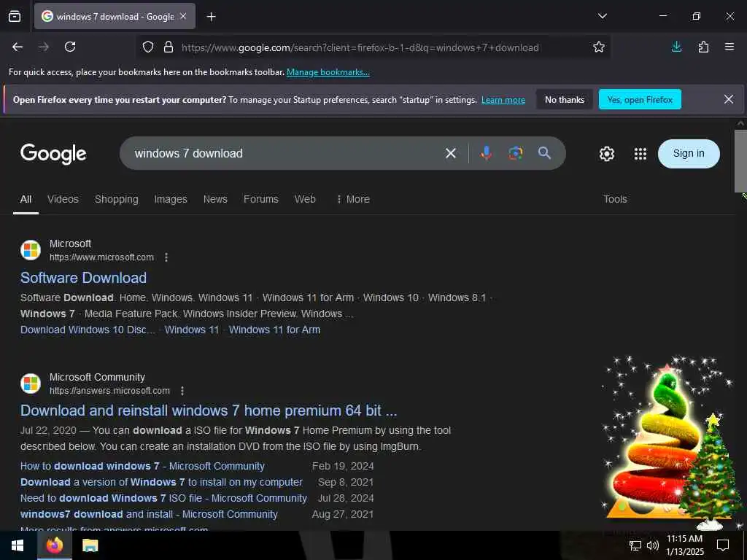Open Firefox View icon
Screen dimensions: 747x560
[x=15, y=16]
